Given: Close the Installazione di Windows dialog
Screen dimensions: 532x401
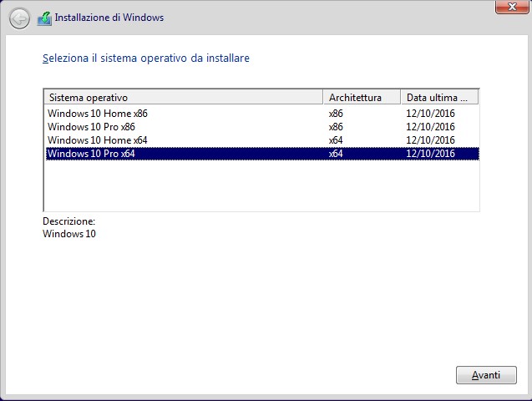Looking at the screenshot, I should click(x=512, y=7).
